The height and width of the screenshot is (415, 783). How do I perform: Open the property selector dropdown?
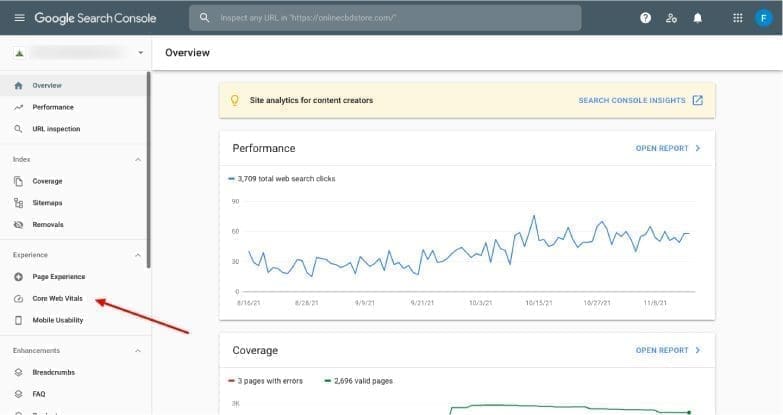141,52
